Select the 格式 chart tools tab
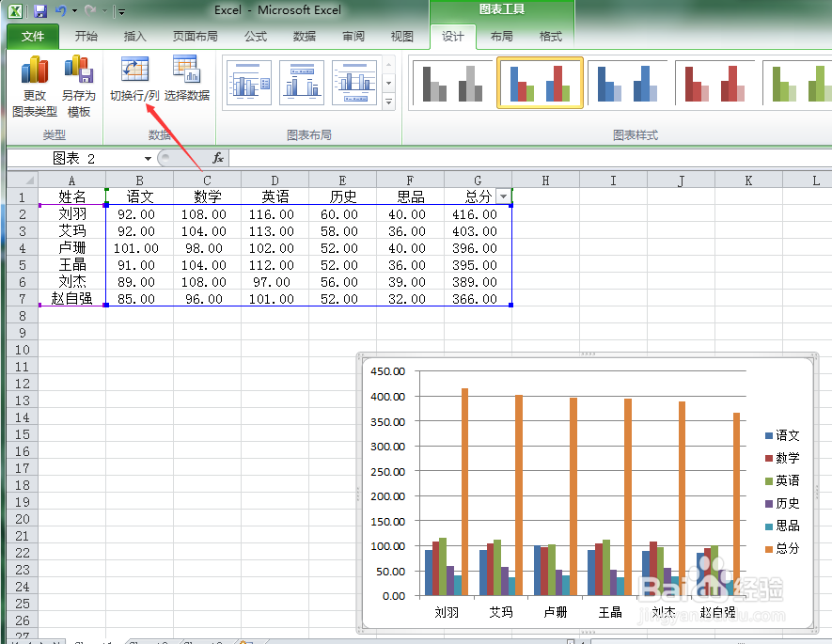 [550, 36]
